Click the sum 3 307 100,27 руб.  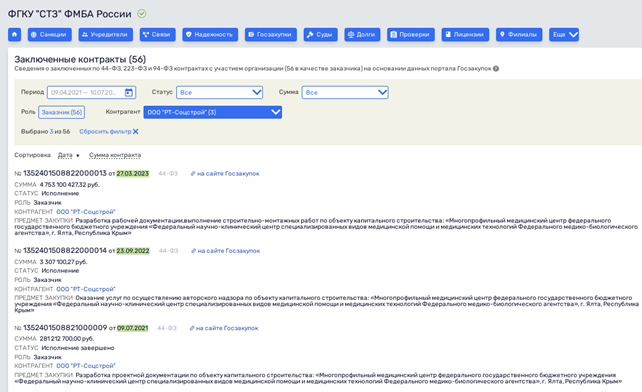pos(63,262)
